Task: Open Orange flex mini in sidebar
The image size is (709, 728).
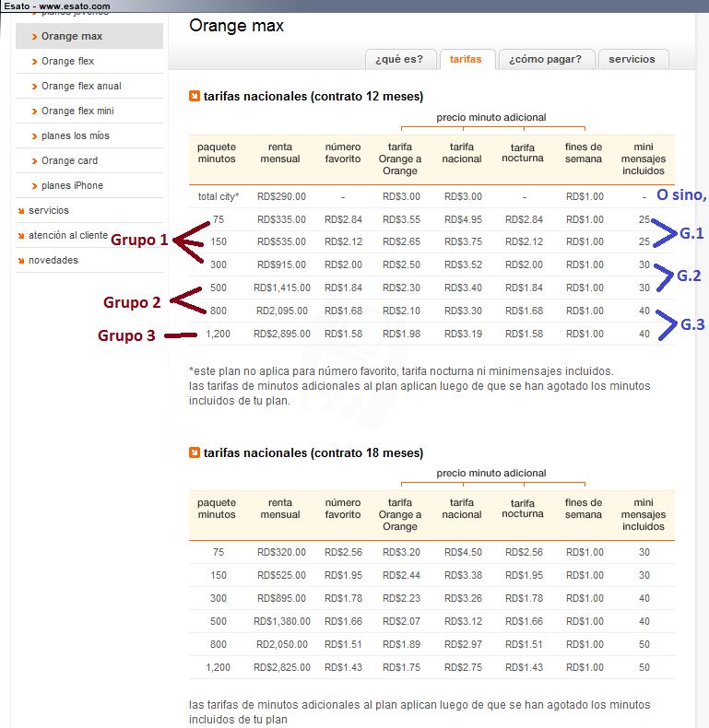Action: (x=77, y=111)
